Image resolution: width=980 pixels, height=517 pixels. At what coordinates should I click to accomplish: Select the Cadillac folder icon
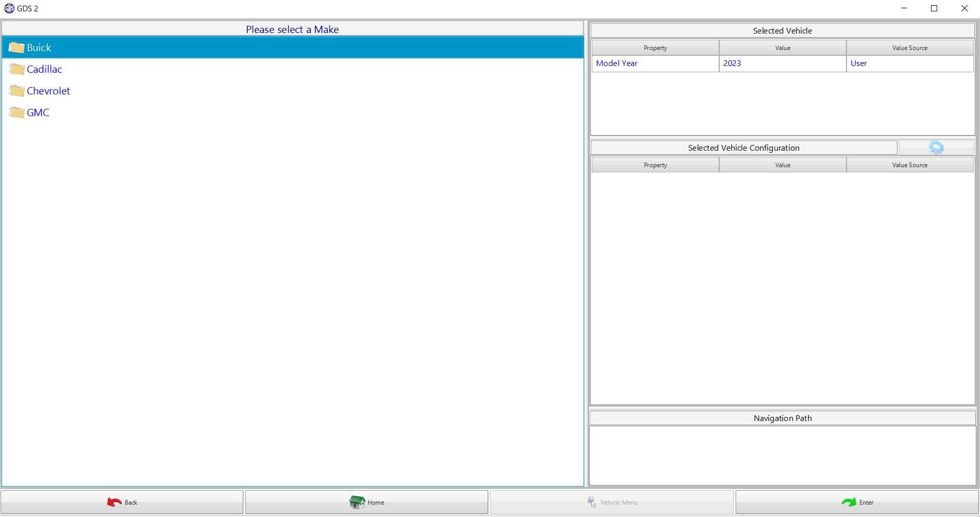point(16,69)
